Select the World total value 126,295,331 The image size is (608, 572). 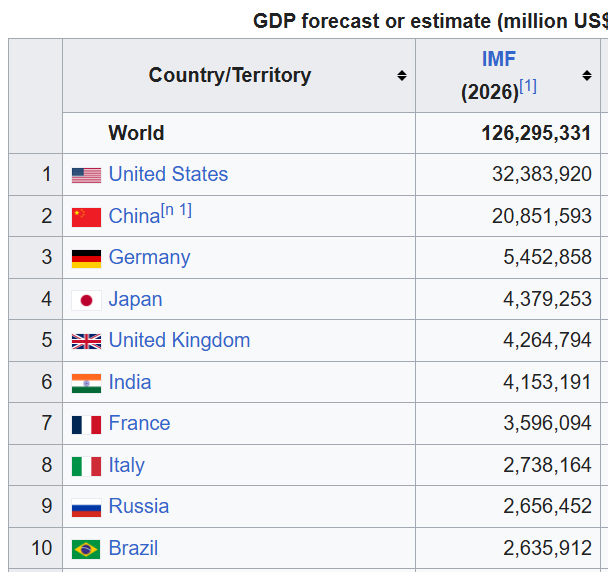[536, 133]
